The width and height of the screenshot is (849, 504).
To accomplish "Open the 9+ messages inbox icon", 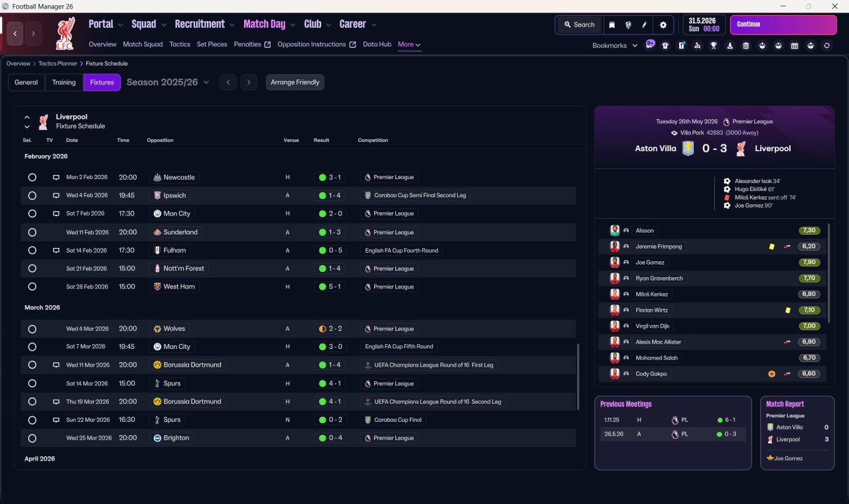I will (x=650, y=45).
